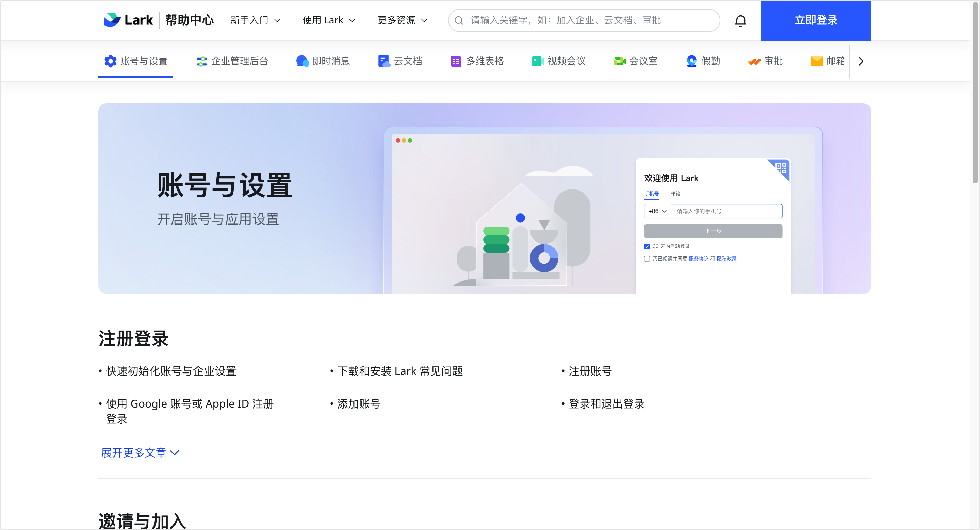This screenshot has height=530, width=980.
Task: Click the 下一步 button in banner
Action: [x=713, y=231]
